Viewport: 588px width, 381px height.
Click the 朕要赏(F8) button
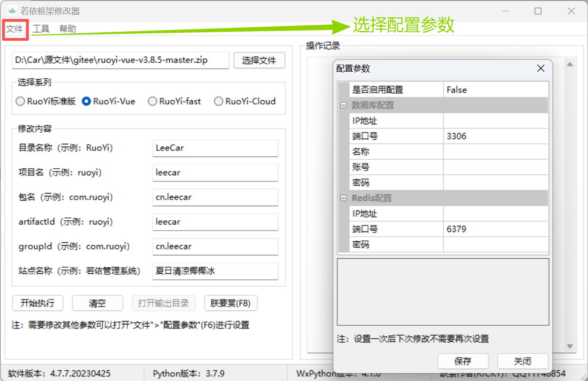pos(231,303)
